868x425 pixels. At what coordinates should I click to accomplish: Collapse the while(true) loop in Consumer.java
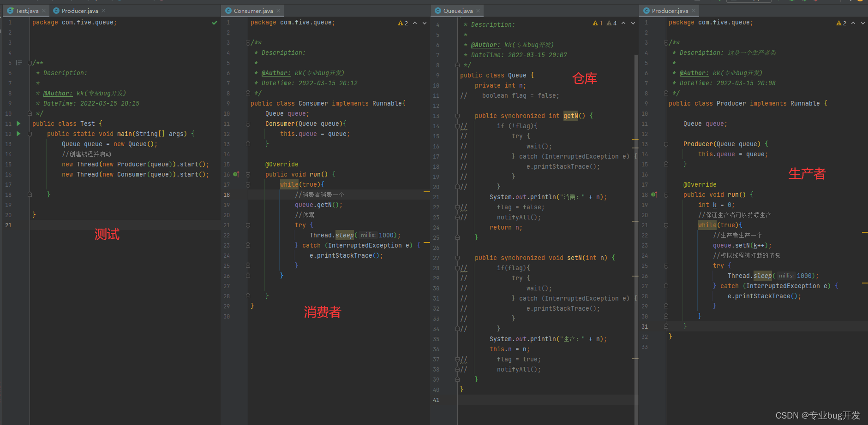tap(248, 184)
